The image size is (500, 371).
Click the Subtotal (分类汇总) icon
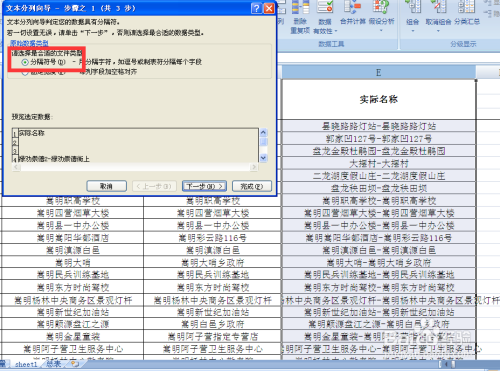click(x=467, y=13)
